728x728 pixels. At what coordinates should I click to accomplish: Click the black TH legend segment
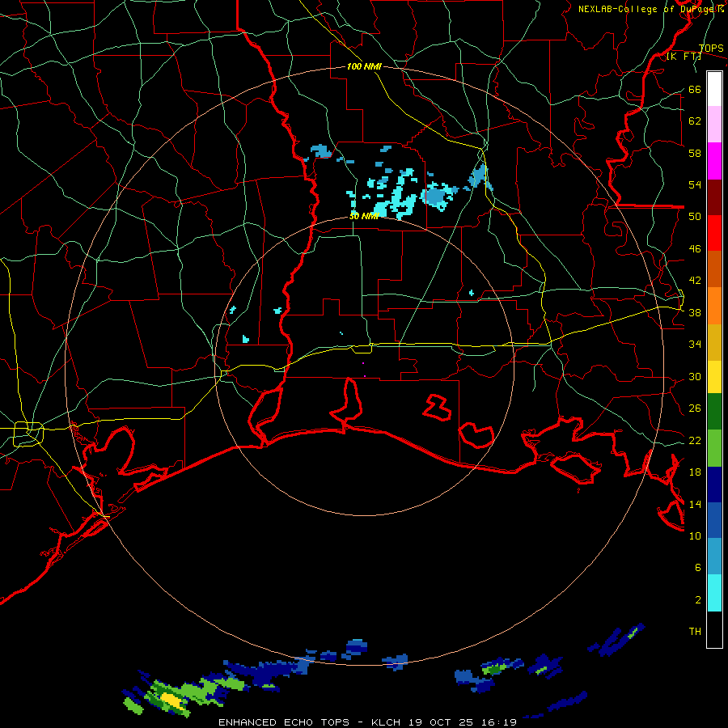click(x=714, y=629)
